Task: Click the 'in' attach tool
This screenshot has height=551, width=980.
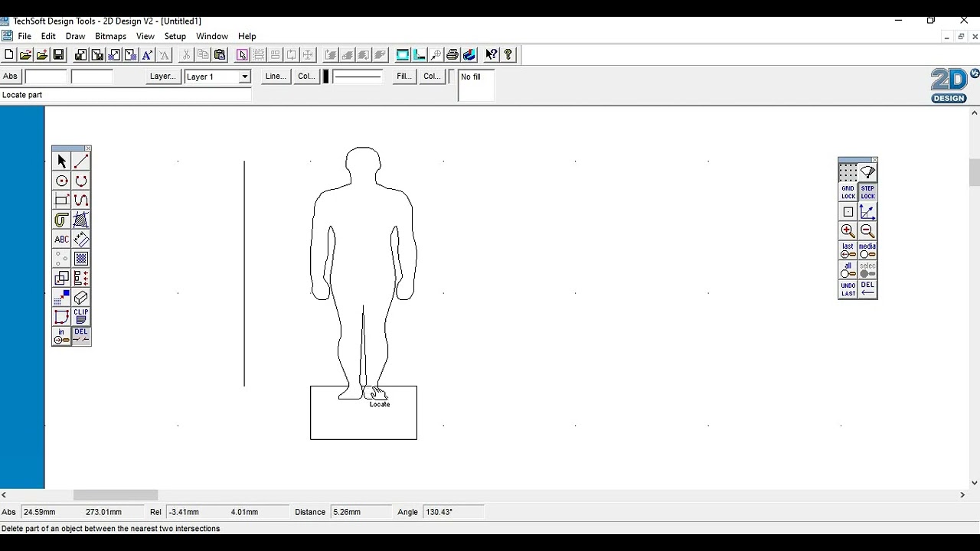Action: (62, 336)
